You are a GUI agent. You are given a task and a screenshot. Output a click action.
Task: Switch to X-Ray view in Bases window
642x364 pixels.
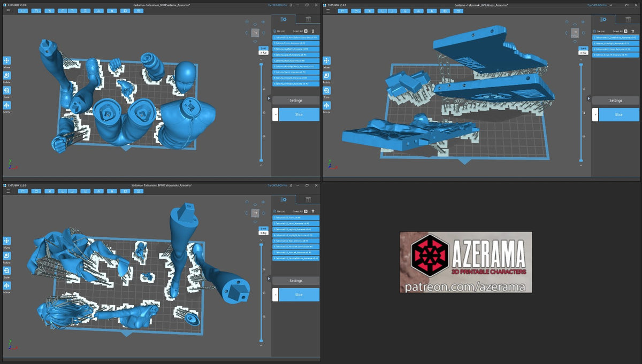pyautogui.click(x=583, y=53)
